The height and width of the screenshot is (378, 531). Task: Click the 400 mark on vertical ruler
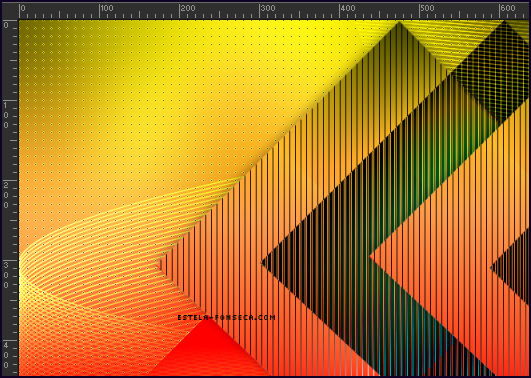point(6,356)
